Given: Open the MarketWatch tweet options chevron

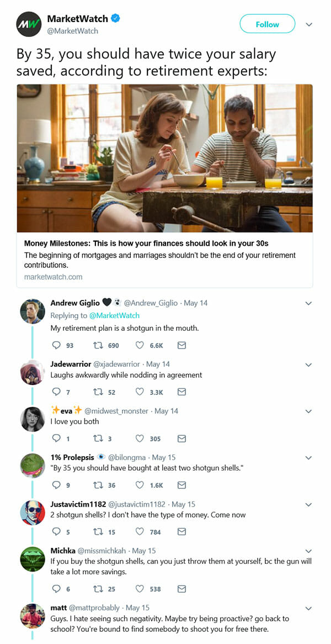Looking at the screenshot, I should (309, 24).
